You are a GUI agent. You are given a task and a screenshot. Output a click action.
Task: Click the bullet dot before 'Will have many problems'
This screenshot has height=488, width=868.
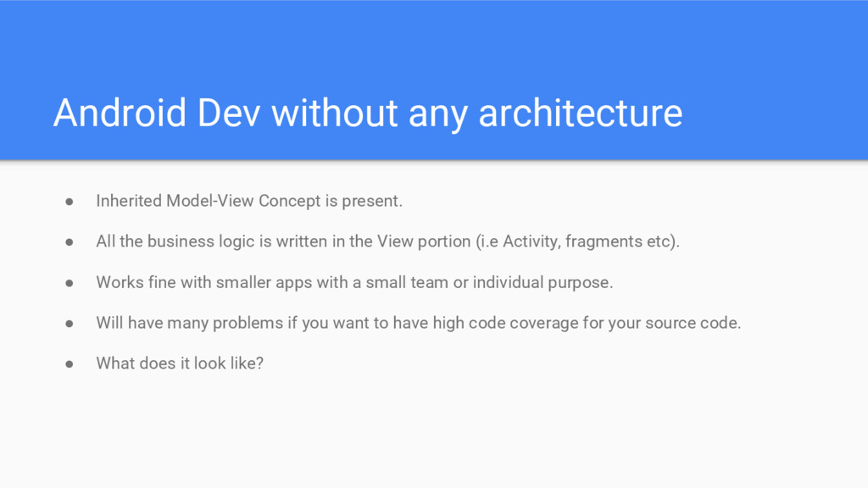(x=70, y=324)
